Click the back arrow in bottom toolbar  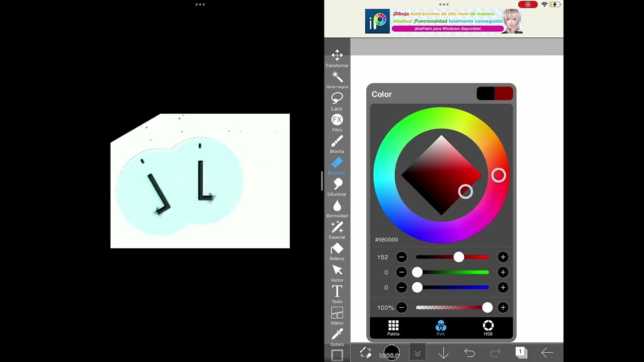coord(547,353)
